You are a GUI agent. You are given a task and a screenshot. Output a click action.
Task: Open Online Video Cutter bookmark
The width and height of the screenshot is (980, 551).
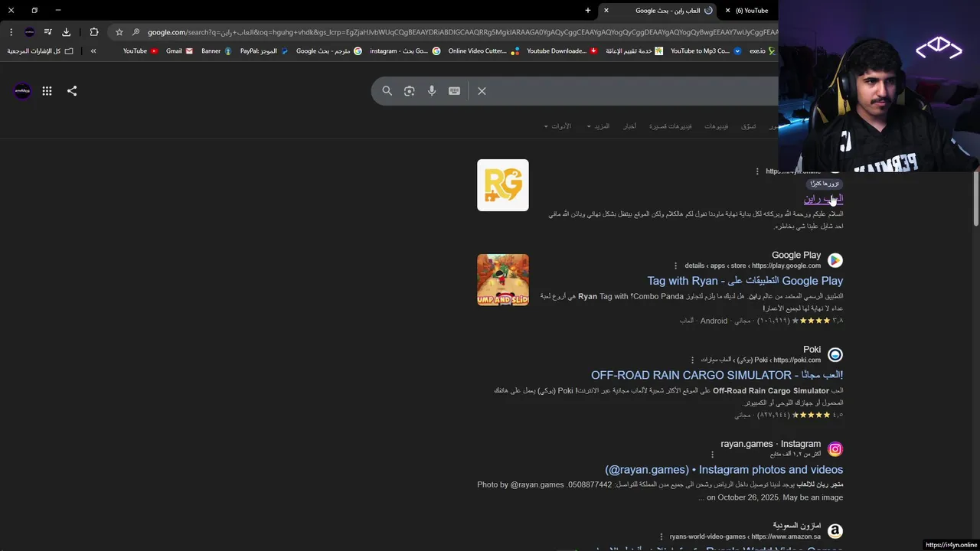tap(484, 51)
